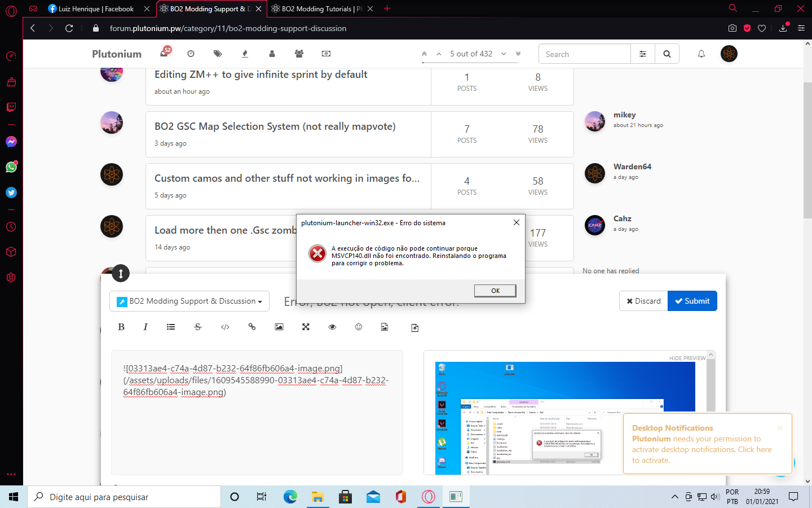The height and width of the screenshot is (508, 812).
Task: Insert a link in composer
Action: [252, 327]
